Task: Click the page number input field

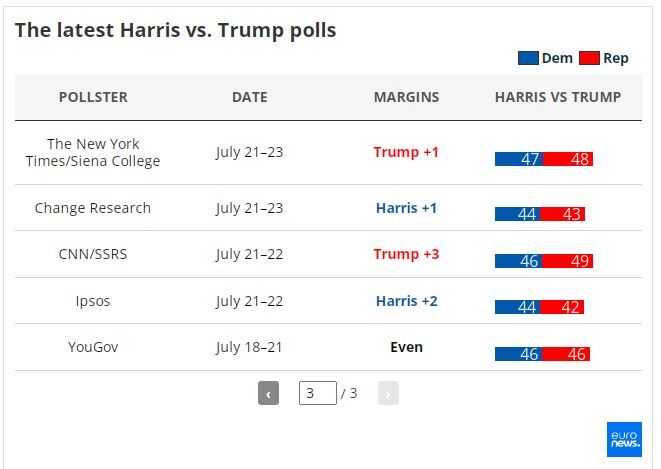Action: [317, 393]
